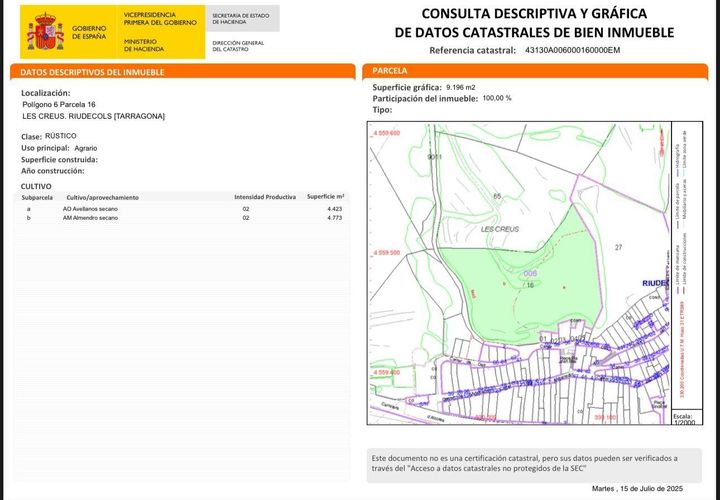Click the 'Escala: 1/2000' box

click(x=687, y=417)
